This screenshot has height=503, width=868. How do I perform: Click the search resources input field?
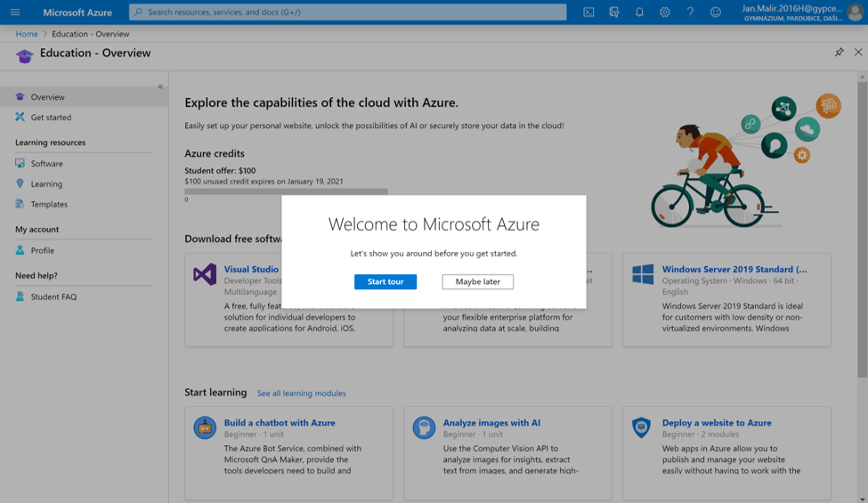tap(347, 12)
